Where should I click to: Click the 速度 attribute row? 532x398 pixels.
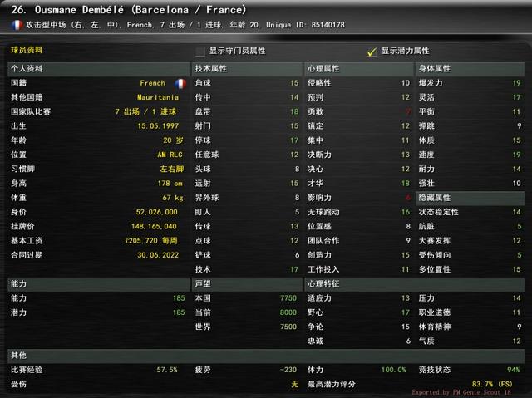pos(470,155)
